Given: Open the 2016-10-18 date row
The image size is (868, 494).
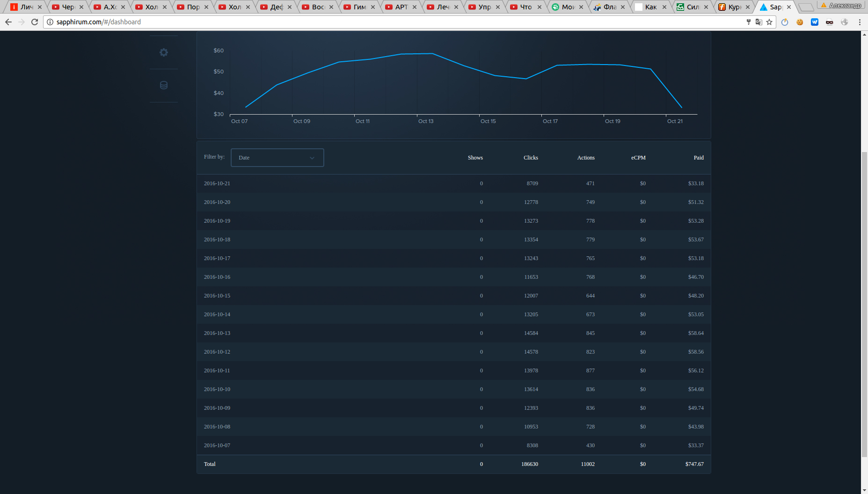Looking at the screenshot, I should [x=454, y=240].
